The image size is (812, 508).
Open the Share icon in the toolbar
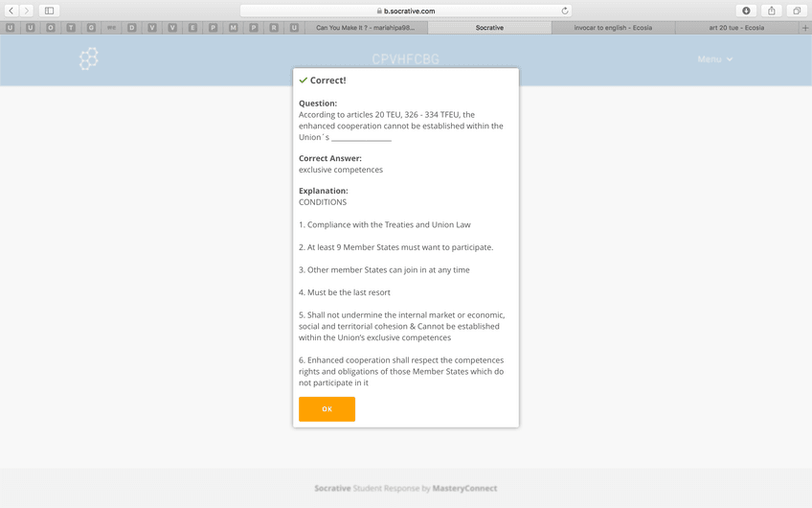pos(772,11)
